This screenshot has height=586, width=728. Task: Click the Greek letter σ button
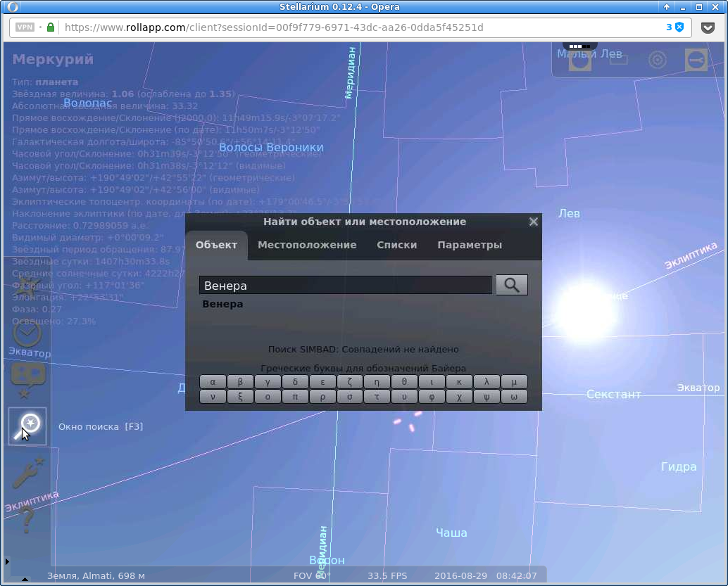point(350,397)
